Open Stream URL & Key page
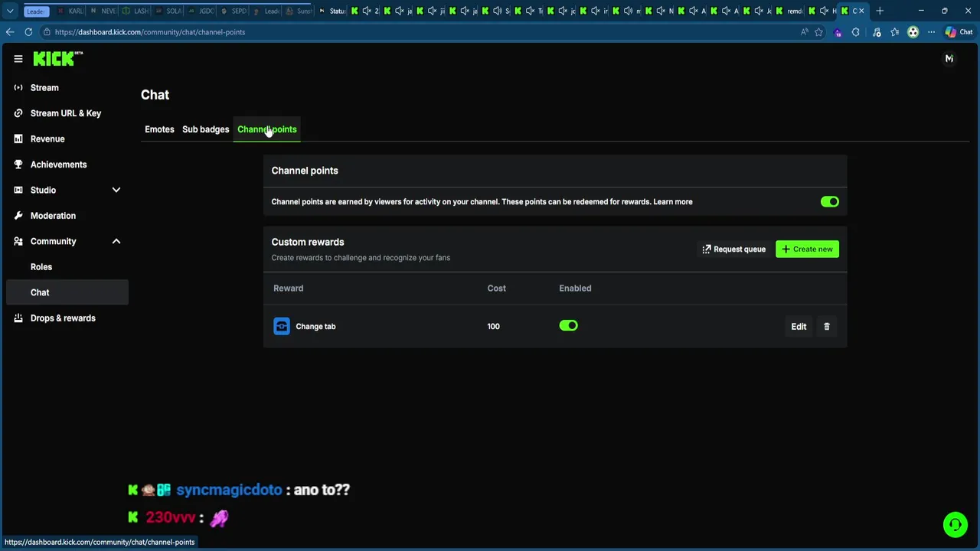This screenshot has width=980, height=551. [66, 113]
